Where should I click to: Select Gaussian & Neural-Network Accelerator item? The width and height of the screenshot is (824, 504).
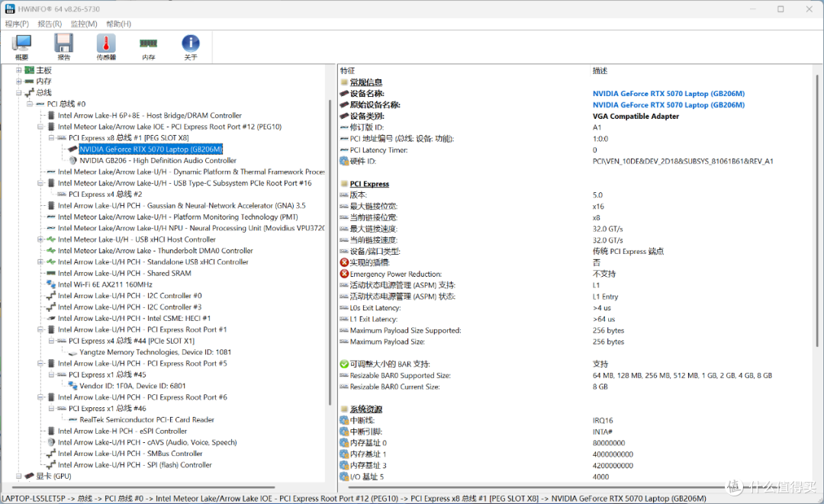click(x=182, y=206)
